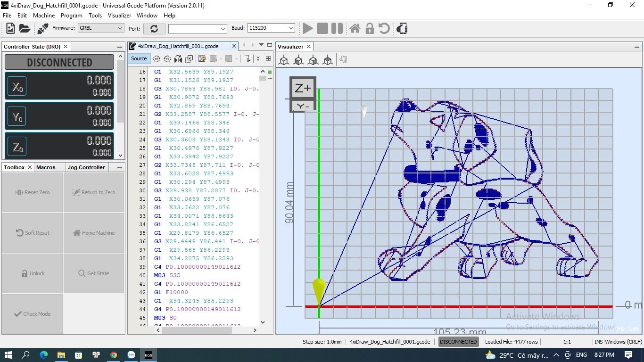Click the Get State button

tap(94, 273)
